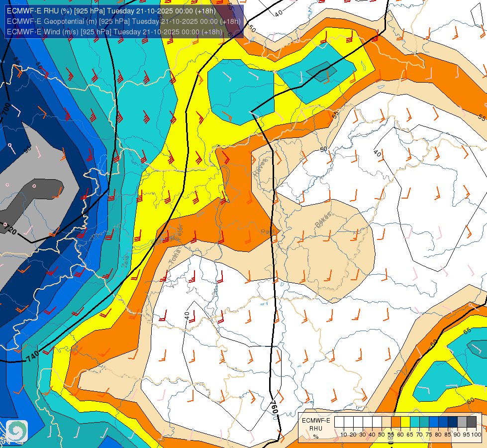Pick the navy 85-90 legend swatch
The image size is (487, 448).
pos(453,423)
